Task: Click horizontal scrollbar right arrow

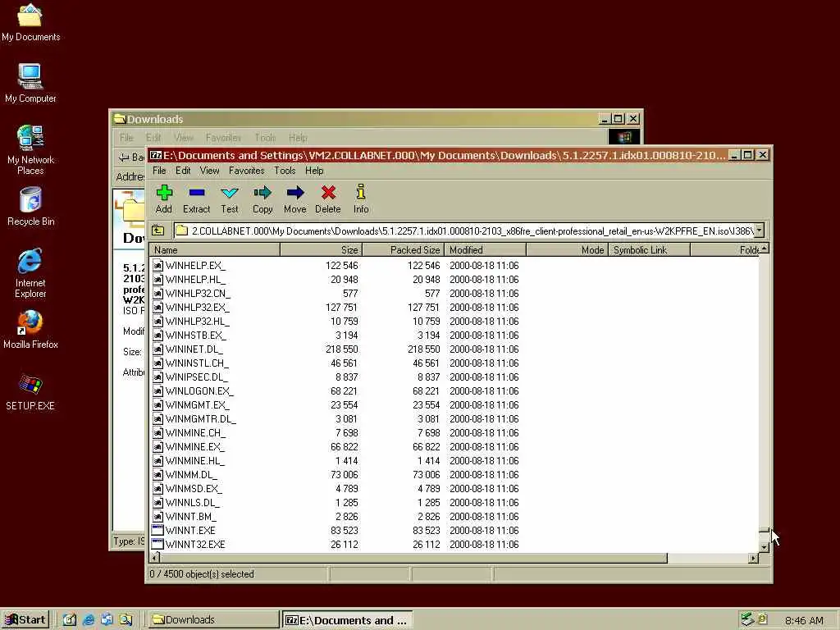Action: 753,558
